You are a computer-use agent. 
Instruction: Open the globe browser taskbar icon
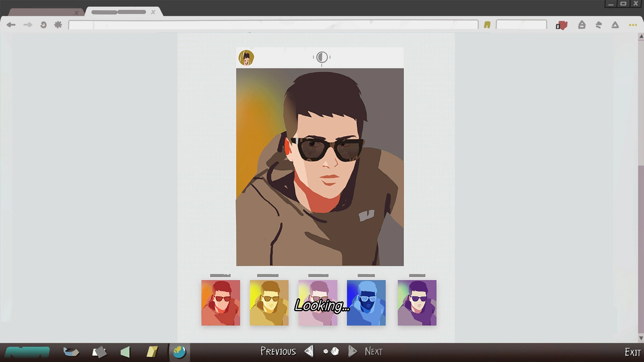tap(179, 352)
